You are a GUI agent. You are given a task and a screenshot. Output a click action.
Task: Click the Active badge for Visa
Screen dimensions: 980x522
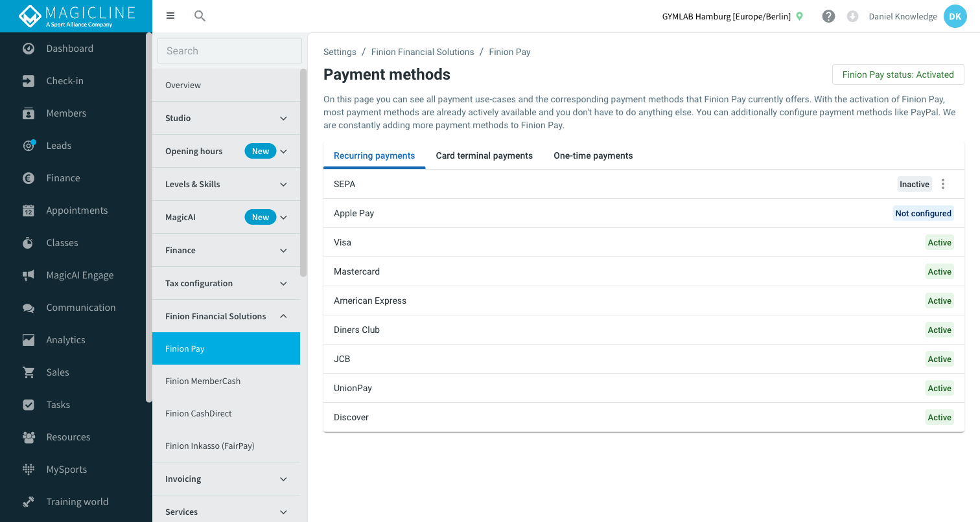[939, 242]
